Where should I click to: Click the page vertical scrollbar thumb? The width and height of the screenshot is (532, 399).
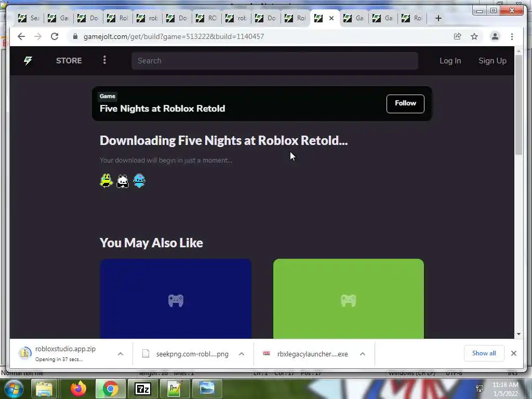(x=518, y=104)
